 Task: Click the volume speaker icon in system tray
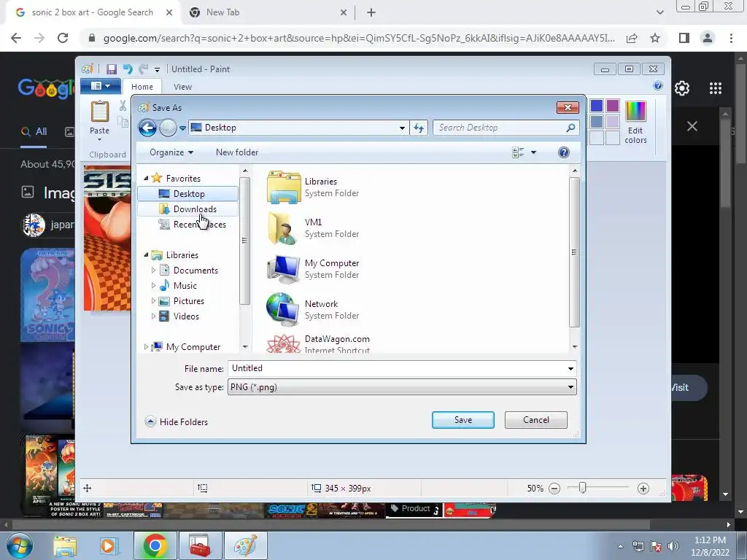[673, 546]
